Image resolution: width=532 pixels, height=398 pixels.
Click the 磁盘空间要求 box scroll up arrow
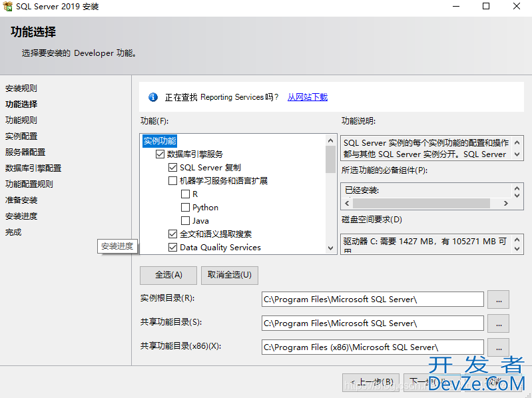(x=517, y=240)
